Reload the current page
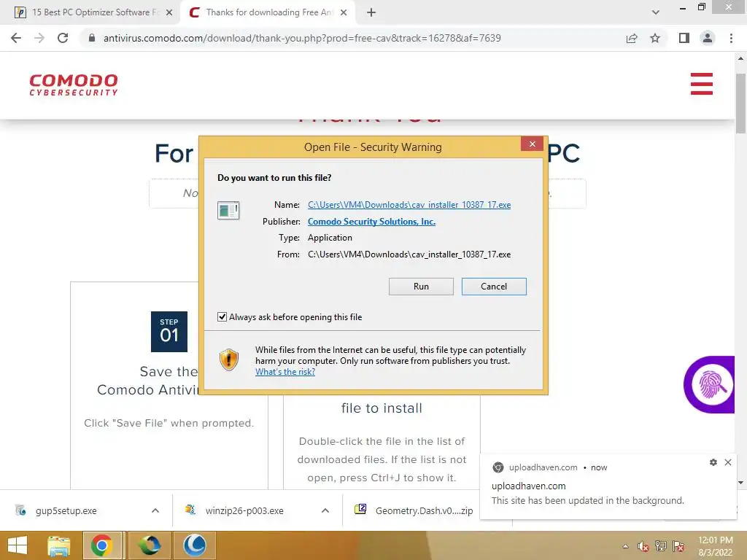This screenshot has width=747, height=560. click(x=63, y=38)
